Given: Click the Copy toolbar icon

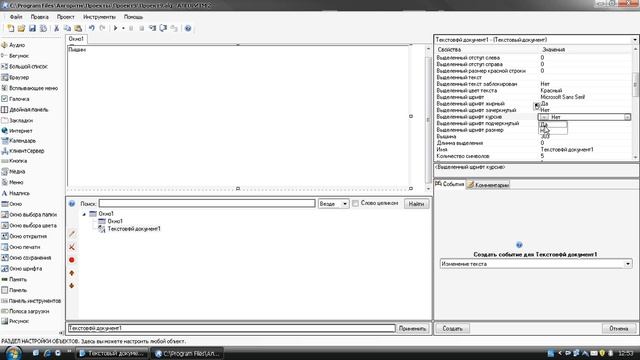Looking at the screenshot, I should [67, 28].
